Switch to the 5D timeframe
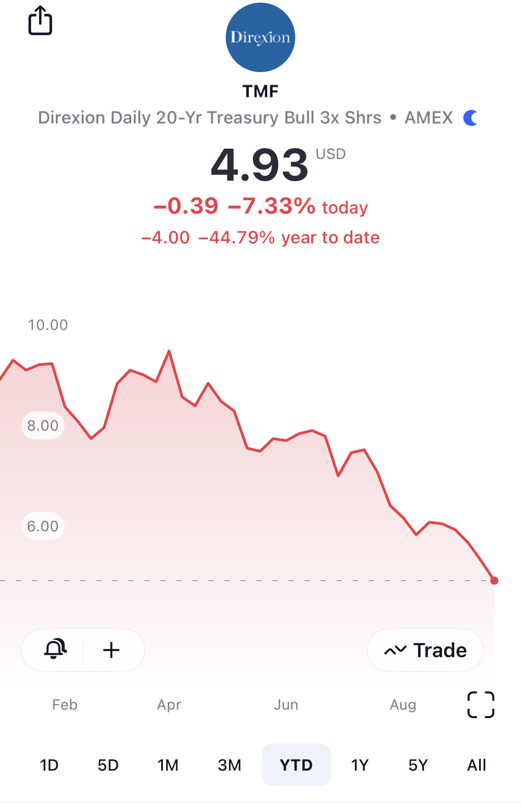Viewport: 521px width, 812px height. [x=108, y=765]
